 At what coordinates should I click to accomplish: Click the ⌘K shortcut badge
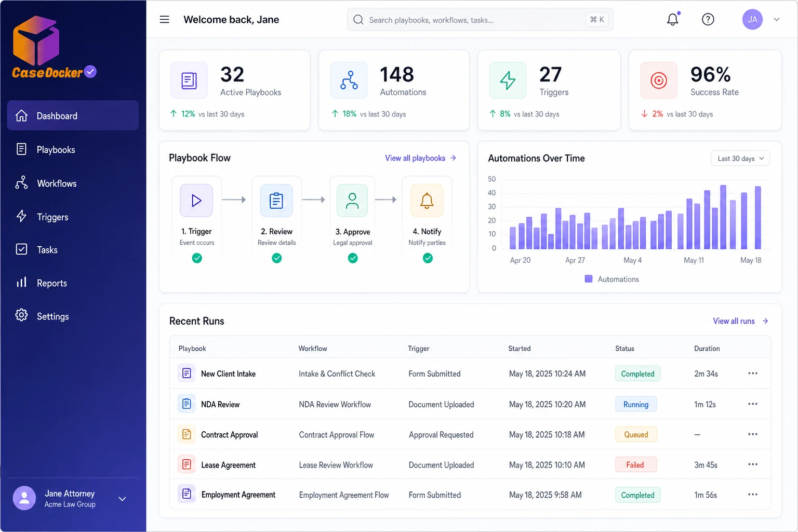597,20
